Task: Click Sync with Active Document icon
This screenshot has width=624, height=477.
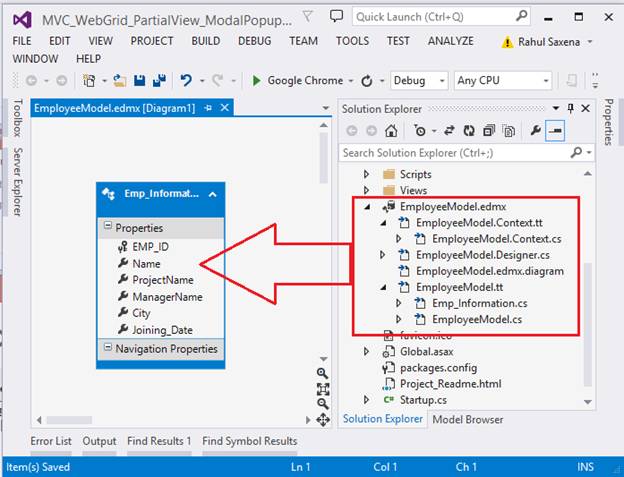Action: (450, 130)
